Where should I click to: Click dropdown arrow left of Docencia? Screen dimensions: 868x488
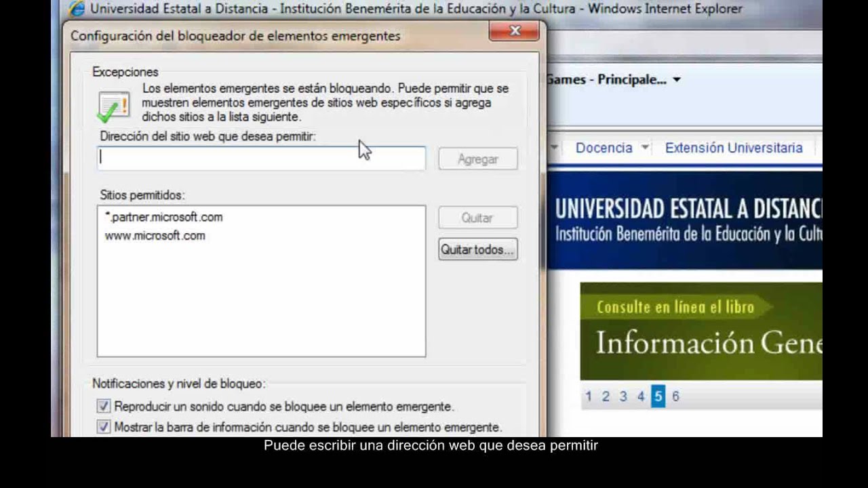554,147
